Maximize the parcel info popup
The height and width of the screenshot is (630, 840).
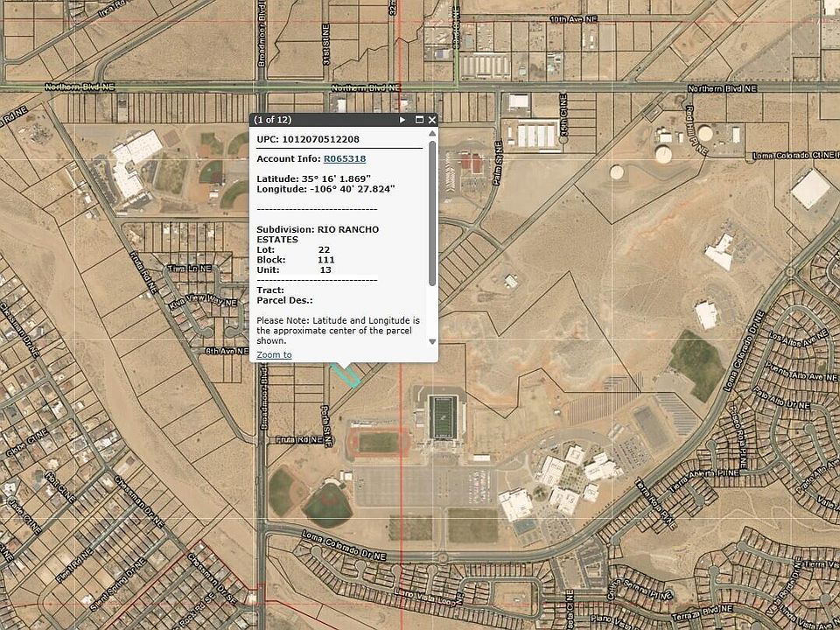point(419,120)
